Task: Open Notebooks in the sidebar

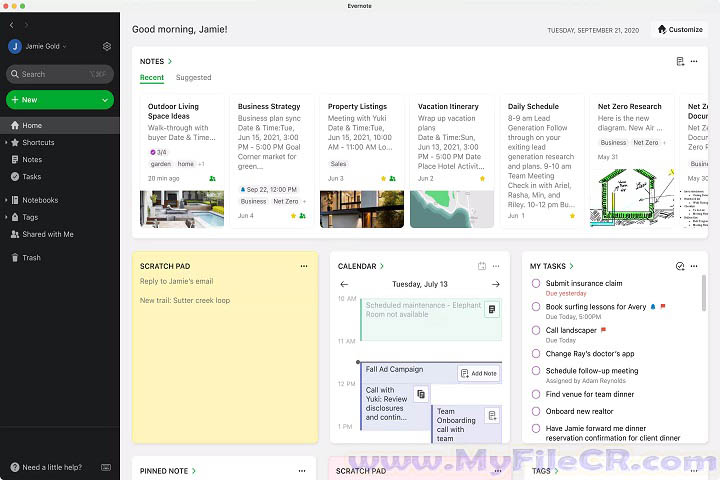Action: (x=40, y=200)
